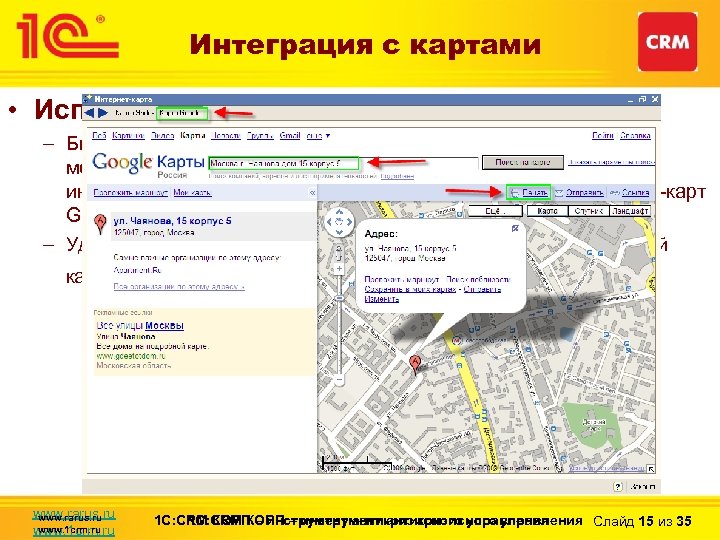Select the Street View pegman icon
This screenshot has height=540, width=720.
point(339,252)
